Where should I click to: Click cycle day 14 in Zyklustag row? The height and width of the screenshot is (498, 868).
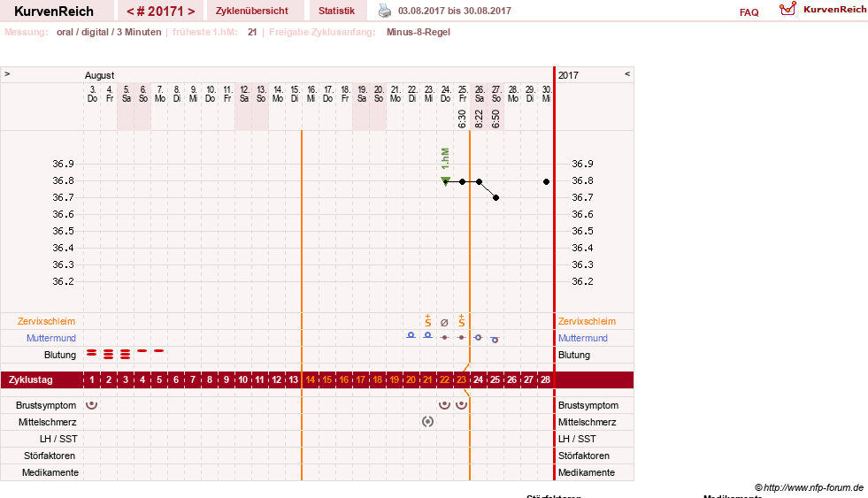click(310, 379)
